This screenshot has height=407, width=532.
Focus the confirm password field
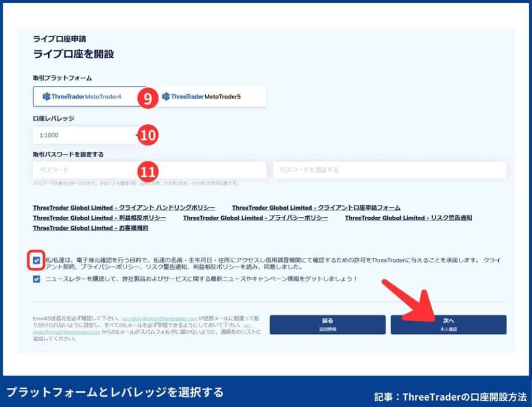click(x=390, y=170)
